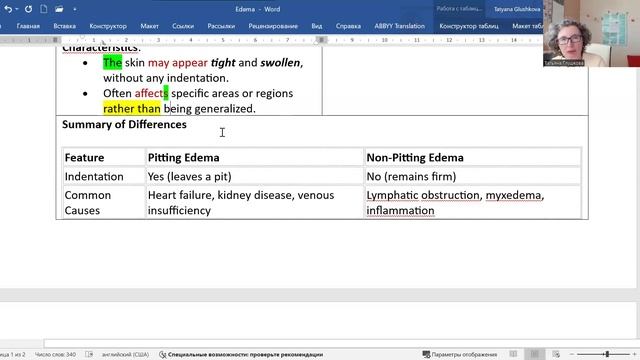Click the word 'inflammation' in the table

click(400, 211)
